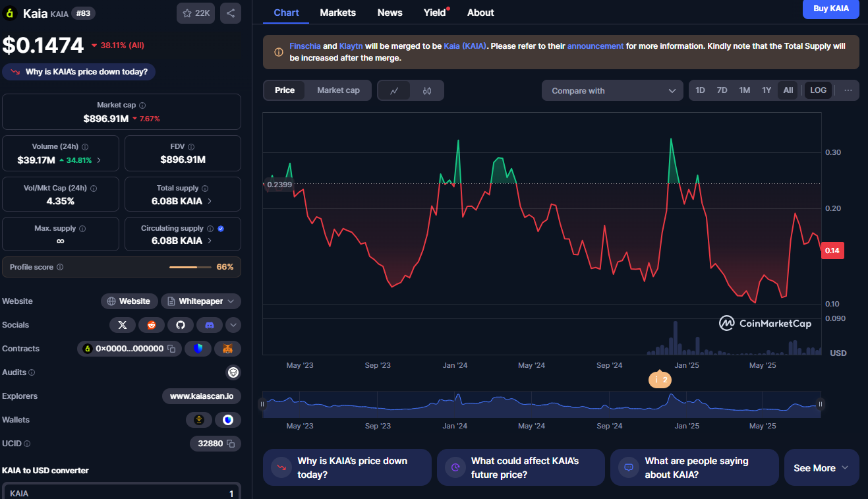
Task: Click the Klaytn link in the notice
Action: point(350,46)
